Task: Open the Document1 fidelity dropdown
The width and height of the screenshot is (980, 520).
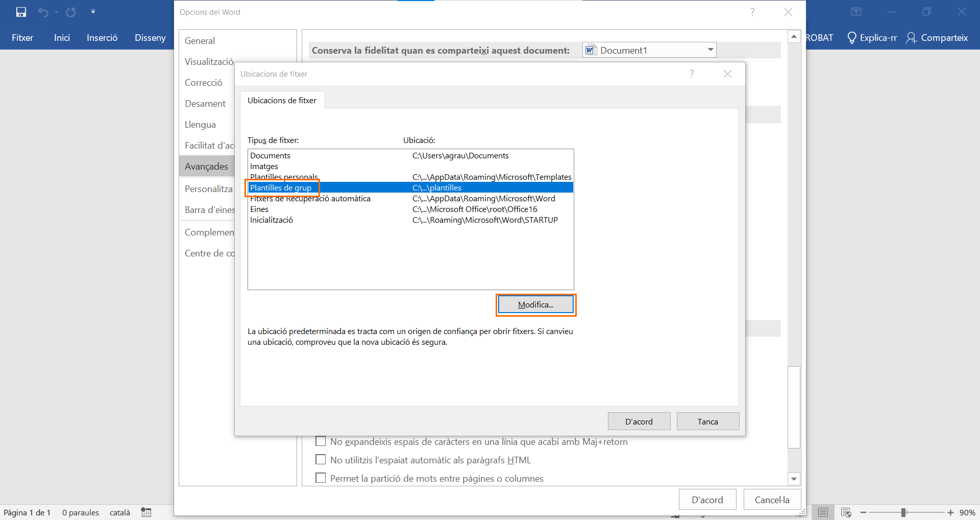Action: point(710,50)
